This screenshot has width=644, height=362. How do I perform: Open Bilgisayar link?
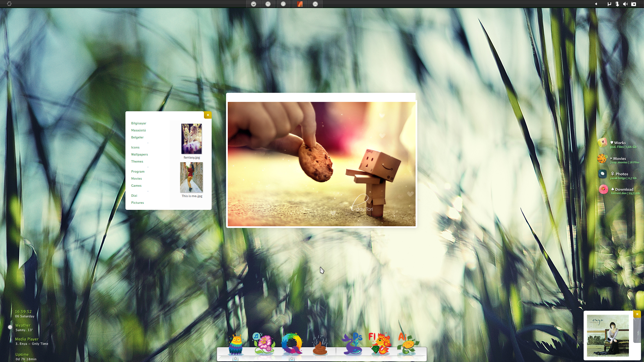coord(139,123)
